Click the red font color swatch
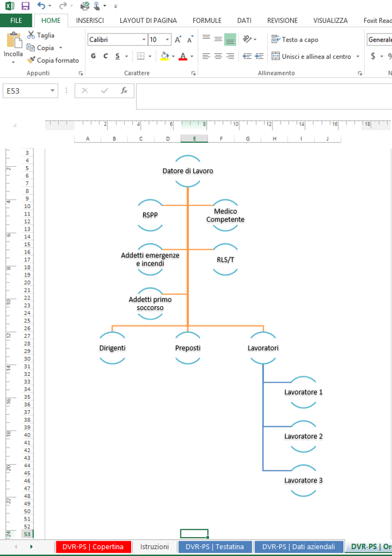 (182, 56)
